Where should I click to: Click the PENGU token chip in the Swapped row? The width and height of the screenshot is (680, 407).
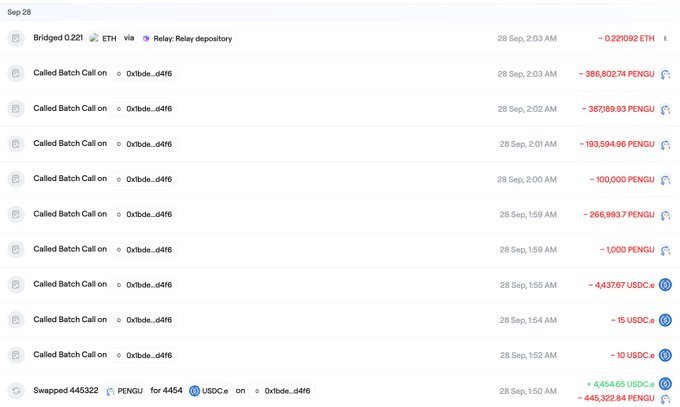tap(124, 391)
